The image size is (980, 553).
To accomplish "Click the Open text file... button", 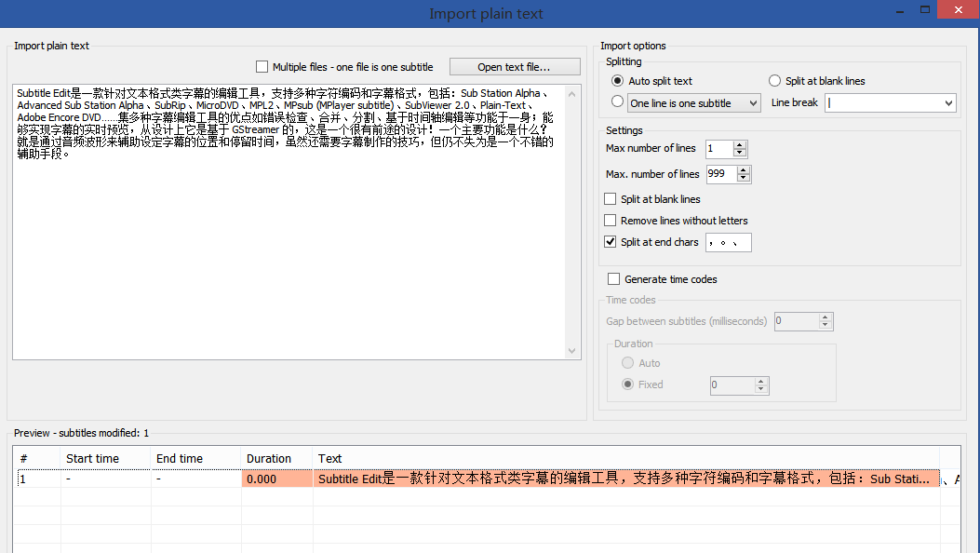I will click(515, 67).
